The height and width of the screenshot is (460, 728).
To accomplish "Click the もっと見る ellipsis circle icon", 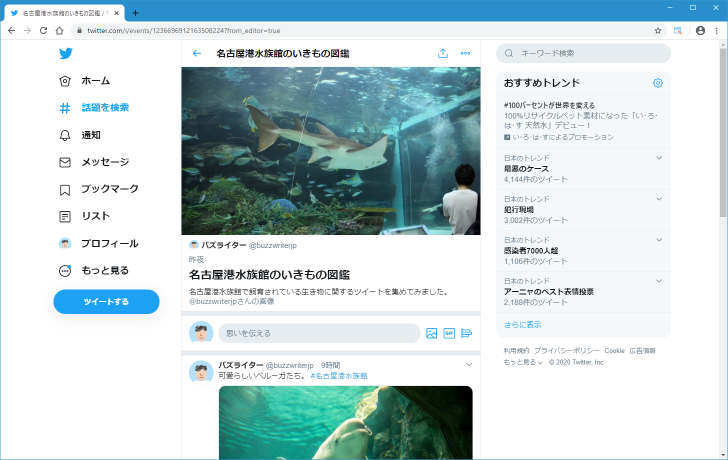I will point(65,271).
